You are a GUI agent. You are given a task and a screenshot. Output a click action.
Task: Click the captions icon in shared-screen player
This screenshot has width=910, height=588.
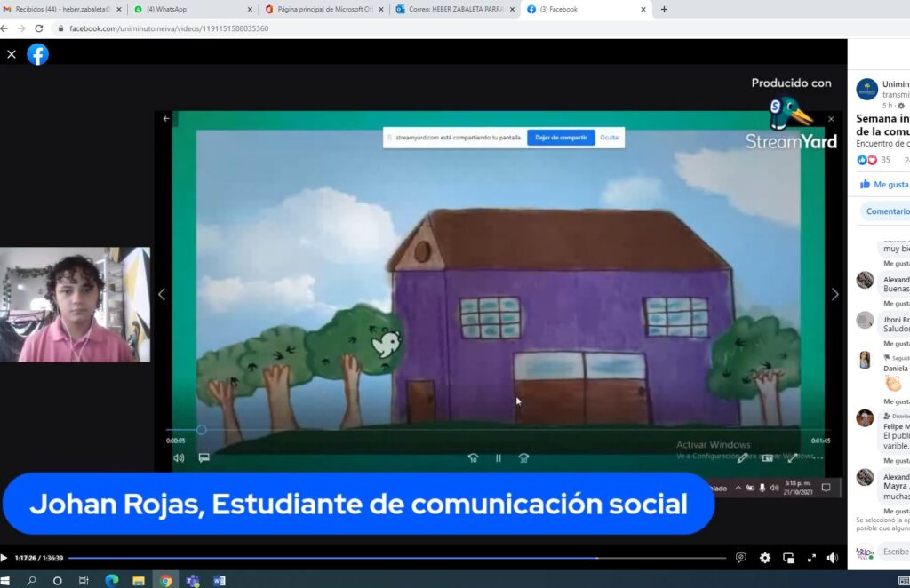tap(204, 457)
